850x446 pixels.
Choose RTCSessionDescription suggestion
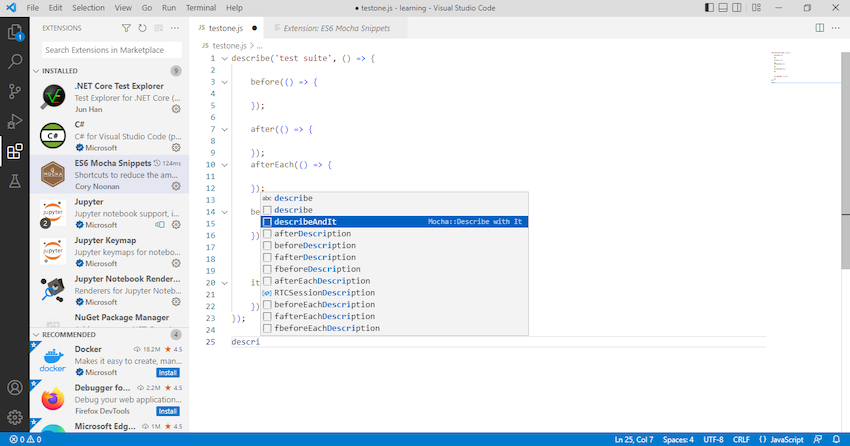[x=394, y=293]
